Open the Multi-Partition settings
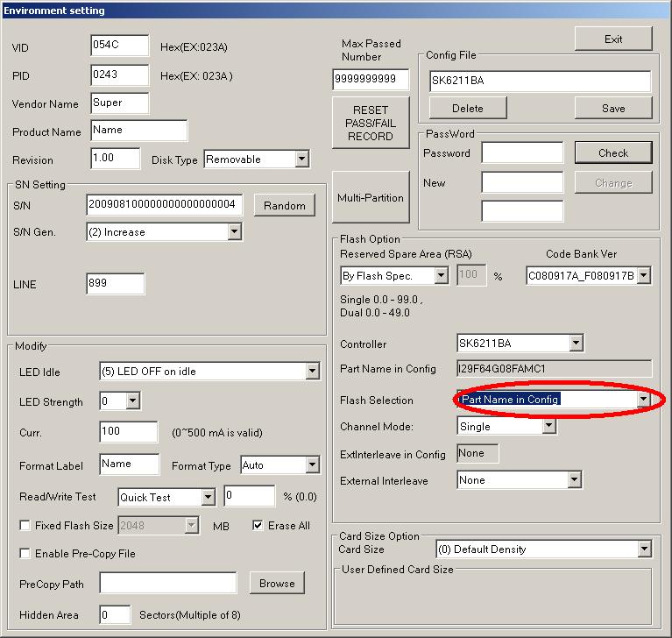 [370, 198]
